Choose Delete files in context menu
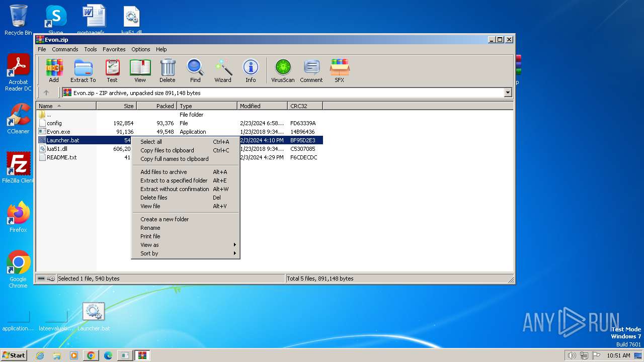 pyautogui.click(x=185, y=198)
